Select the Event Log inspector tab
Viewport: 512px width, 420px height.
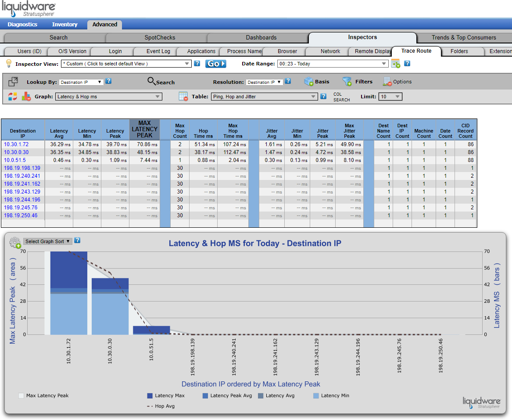(158, 51)
